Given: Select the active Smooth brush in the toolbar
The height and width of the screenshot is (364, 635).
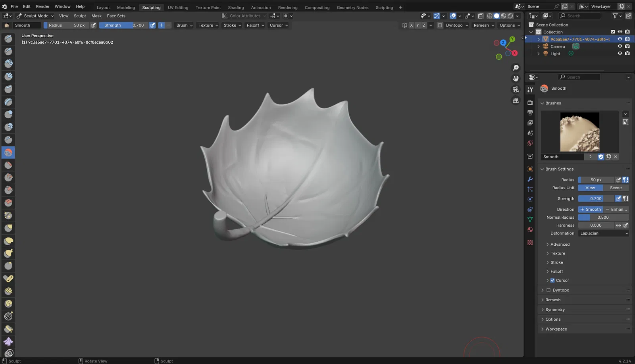Looking at the screenshot, I should tap(8, 152).
